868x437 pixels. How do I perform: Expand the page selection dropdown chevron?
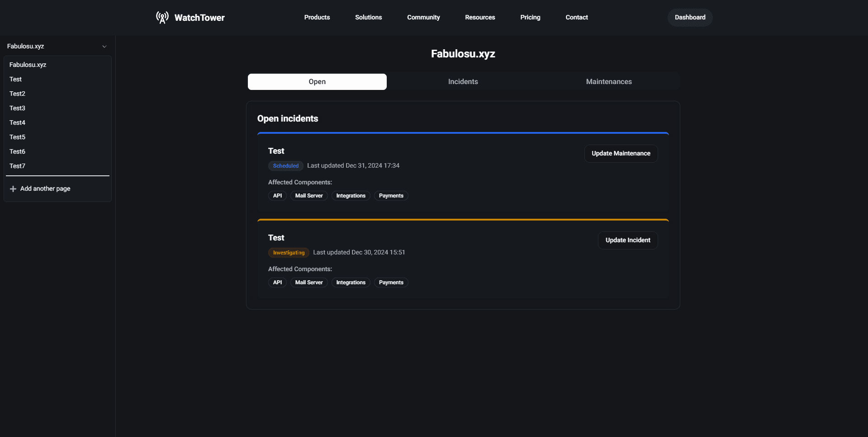104,46
